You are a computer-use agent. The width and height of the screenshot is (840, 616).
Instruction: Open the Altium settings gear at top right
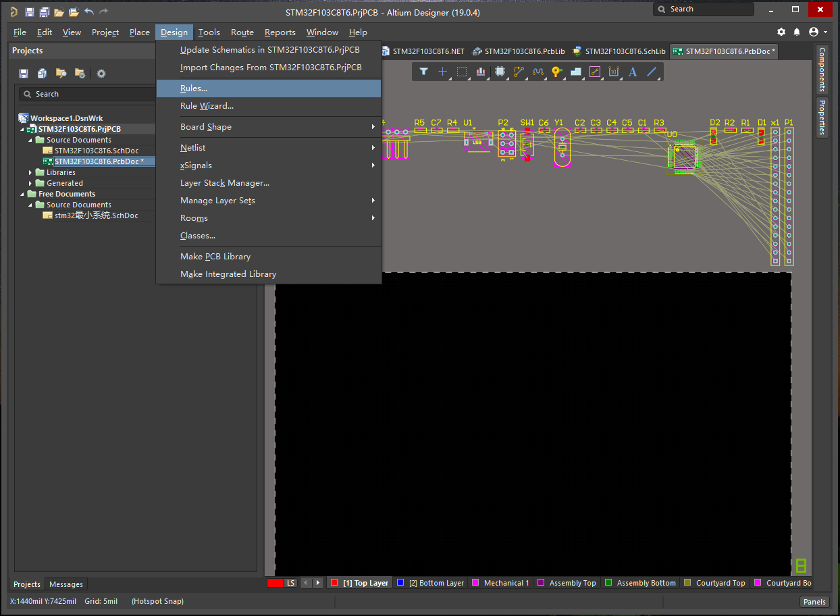tap(781, 32)
